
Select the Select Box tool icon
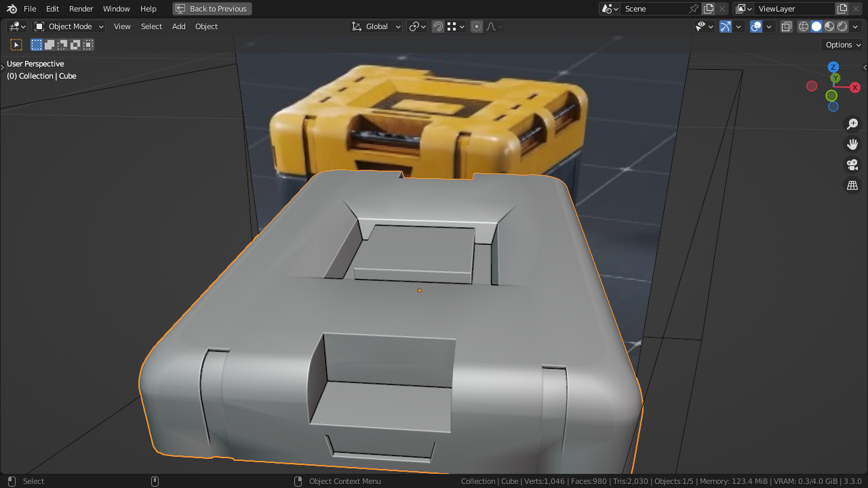pyautogui.click(x=16, y=45)
